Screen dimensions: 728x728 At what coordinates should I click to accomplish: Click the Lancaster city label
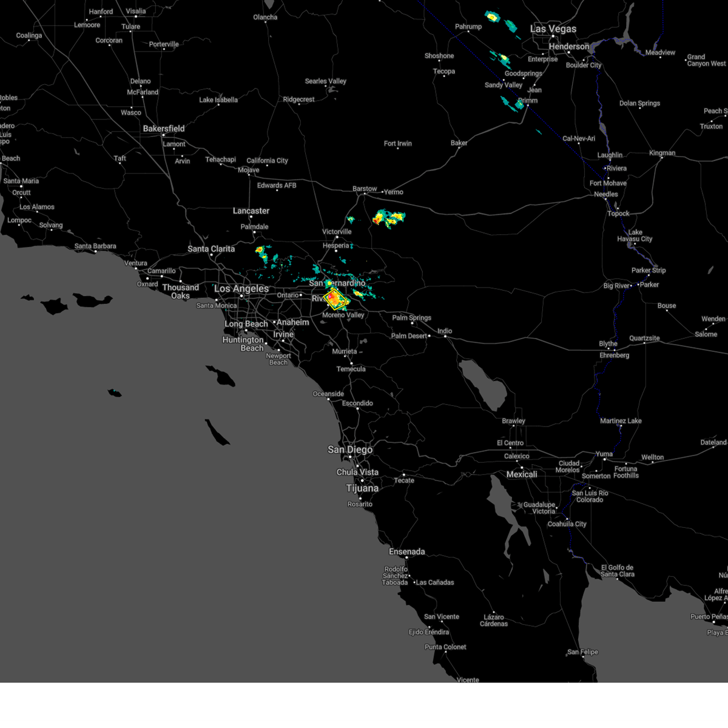[252, 211]
